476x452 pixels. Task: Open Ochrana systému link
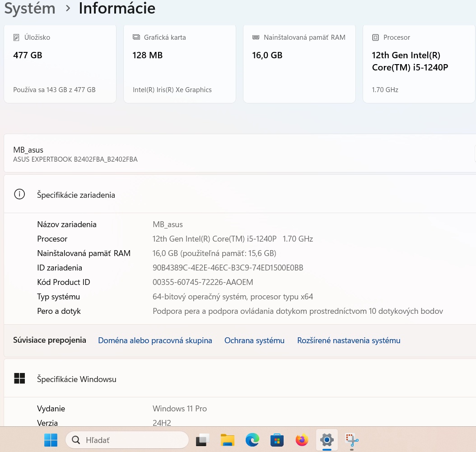(254, 340)
